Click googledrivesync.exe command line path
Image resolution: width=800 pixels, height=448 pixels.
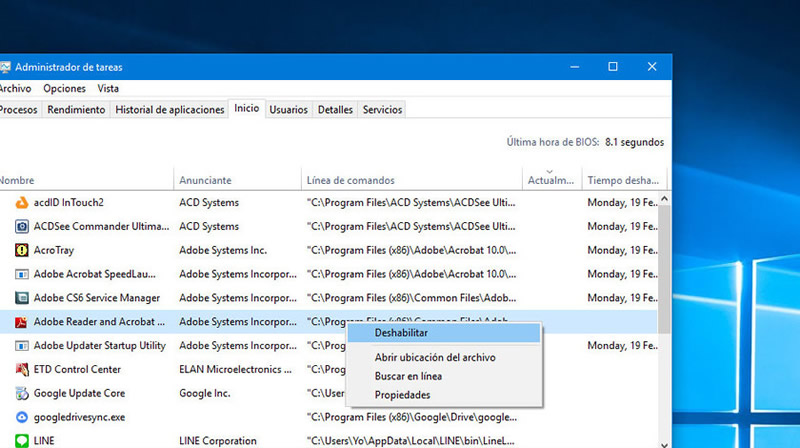click(412, 417)
